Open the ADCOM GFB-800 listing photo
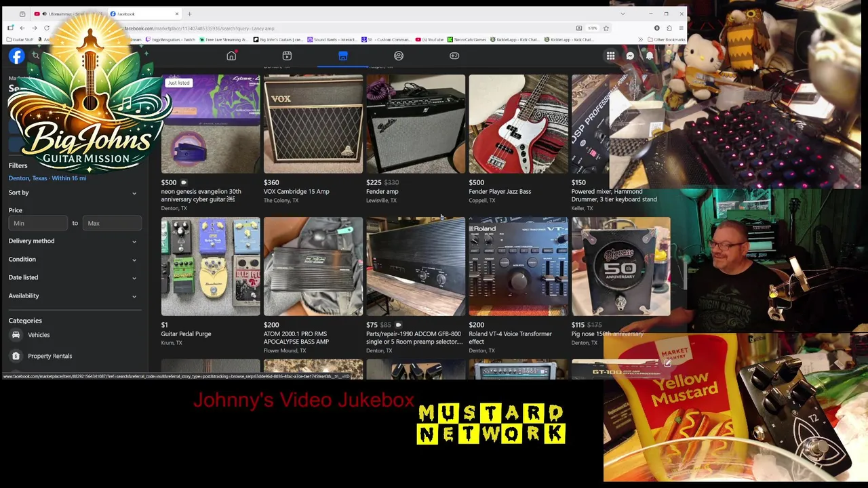 416,266
